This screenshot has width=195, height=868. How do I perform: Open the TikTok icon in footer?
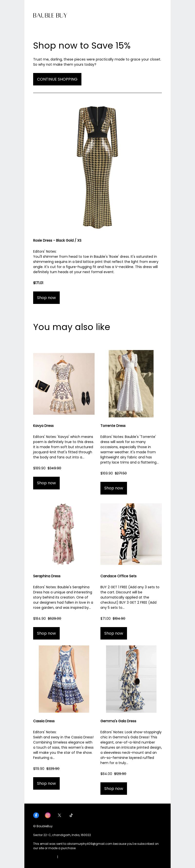[71, 815]
